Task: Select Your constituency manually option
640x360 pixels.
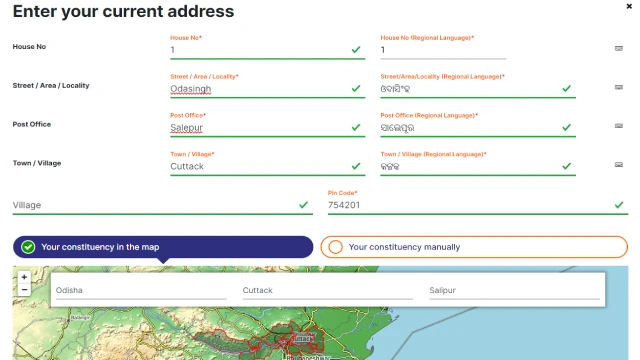Action: (474, 247)
